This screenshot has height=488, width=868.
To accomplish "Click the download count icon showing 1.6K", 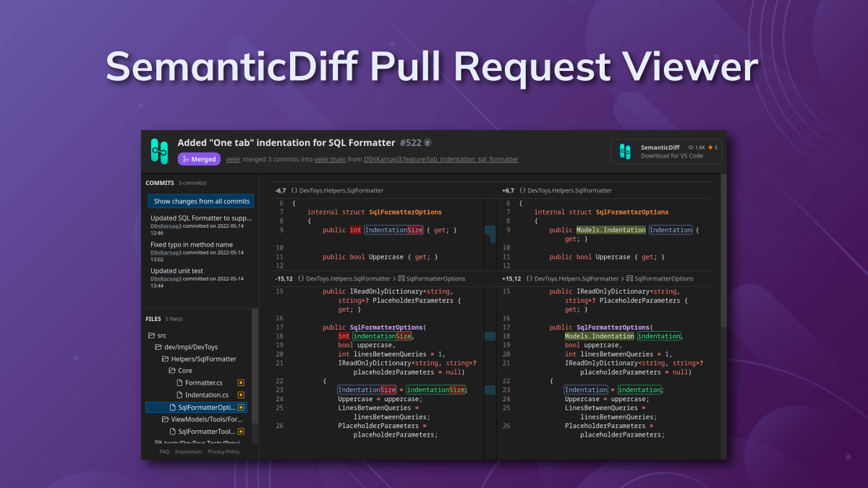I will pos(691,147).
